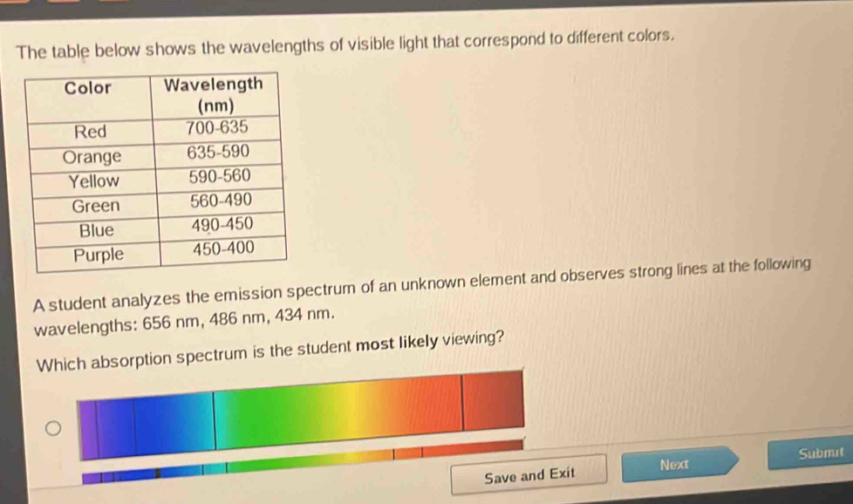Screen dimensions: 853x504
Task: Click the 'Yellow' table cell
Action: [x=93, y=181]
